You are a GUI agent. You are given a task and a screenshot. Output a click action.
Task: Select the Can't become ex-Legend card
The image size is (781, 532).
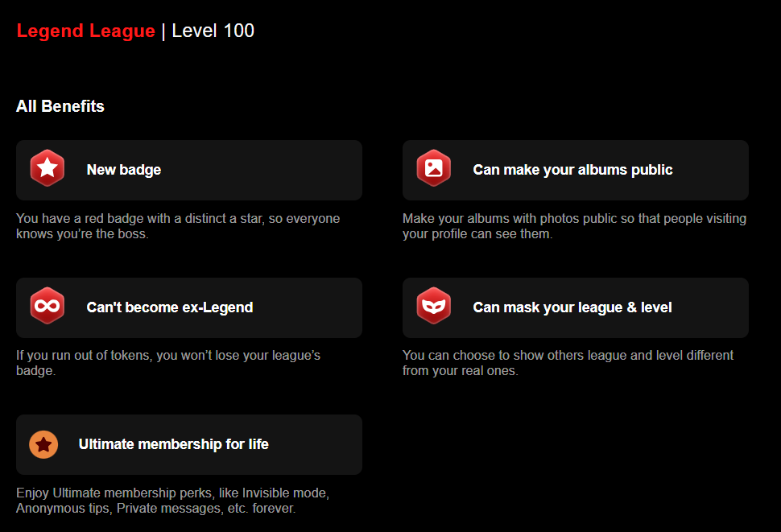click(189, 307)
